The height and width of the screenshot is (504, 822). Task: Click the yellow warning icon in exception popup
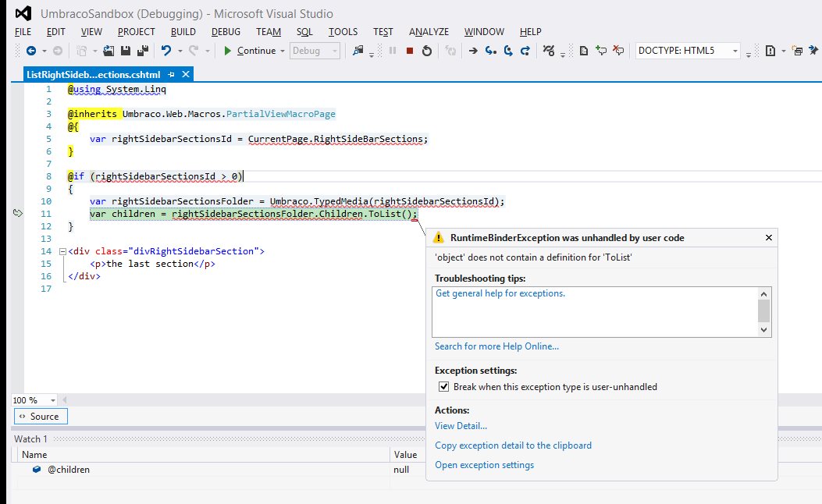pyautogui.click(x=438, y=238)
